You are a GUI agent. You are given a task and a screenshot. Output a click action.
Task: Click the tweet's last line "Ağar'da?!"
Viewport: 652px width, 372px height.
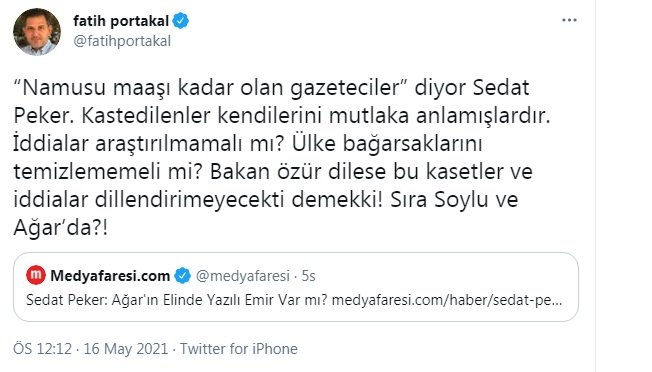[61, 228]
